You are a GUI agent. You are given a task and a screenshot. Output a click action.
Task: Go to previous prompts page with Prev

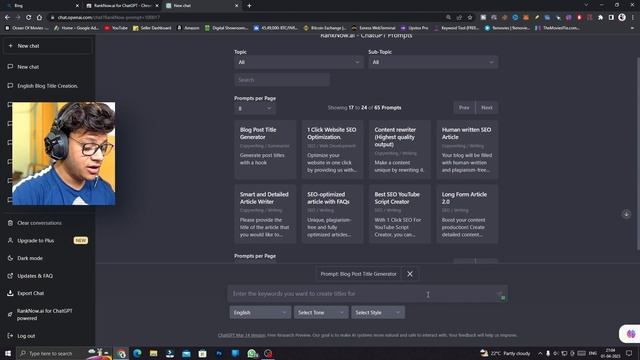tap(464, 107)
